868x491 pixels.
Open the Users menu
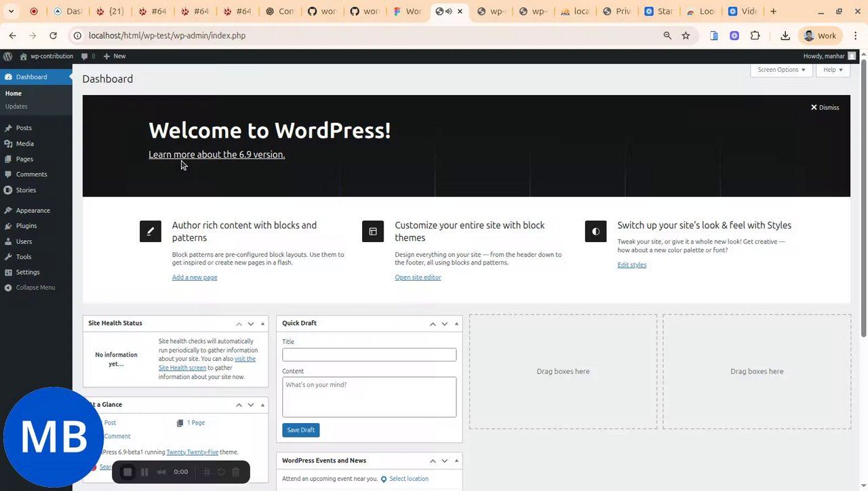(x=24, y=241)
